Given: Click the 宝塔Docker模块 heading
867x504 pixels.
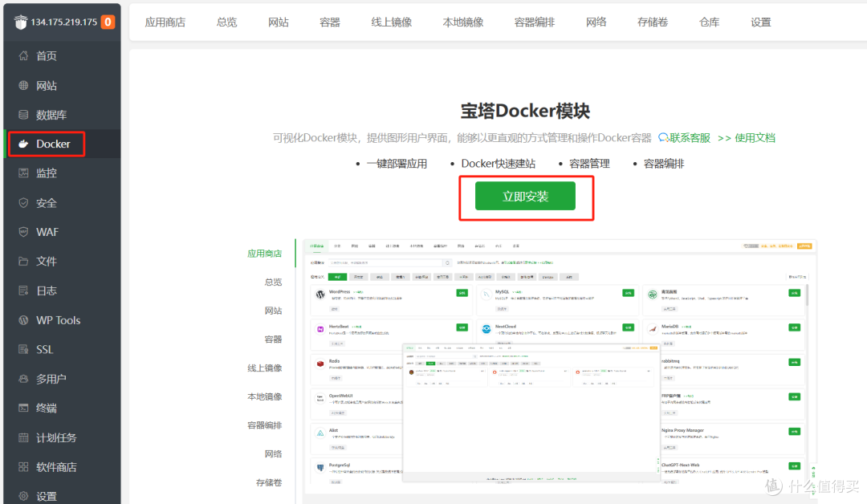Looking at the screenshot, I should click(525, 111).
